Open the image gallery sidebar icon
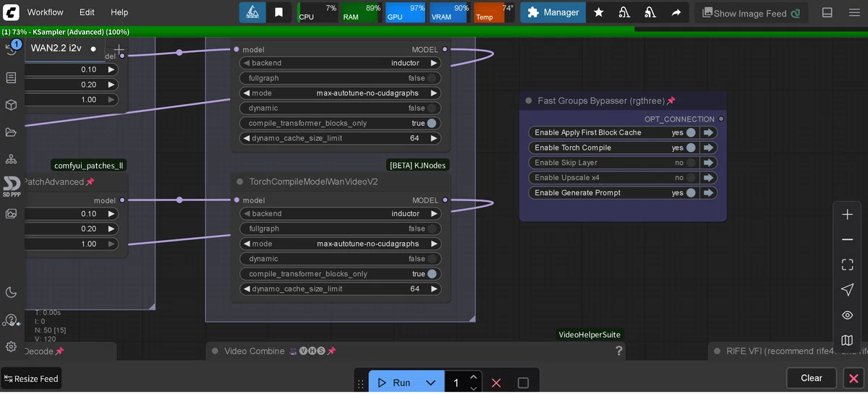Screen dimensions: 868x394 pos(11,213)
